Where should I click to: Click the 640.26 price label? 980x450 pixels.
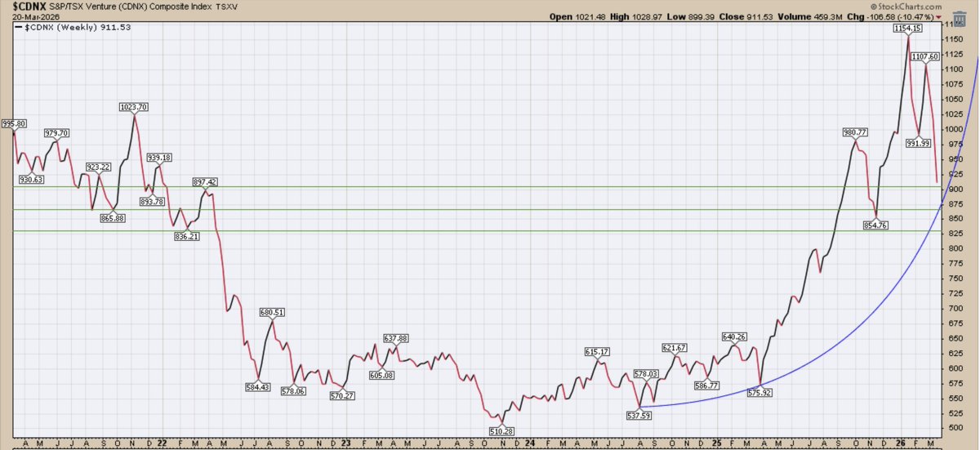pyautogui.click(x=734, y=336)
